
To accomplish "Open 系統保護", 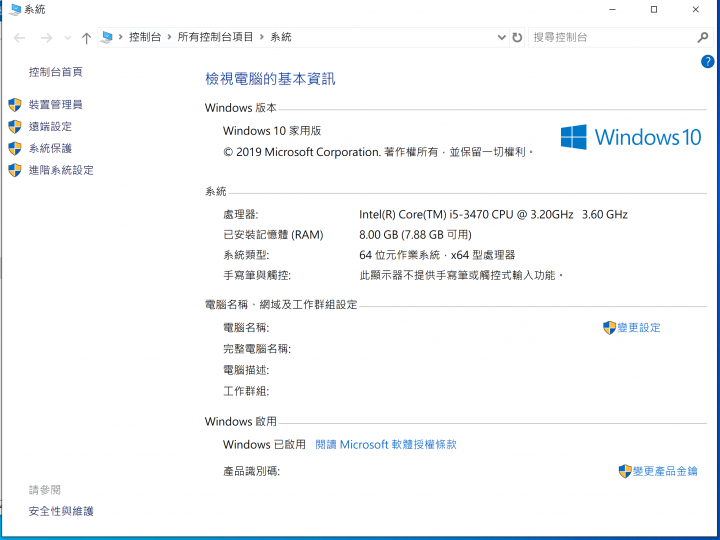I will 50,148.
